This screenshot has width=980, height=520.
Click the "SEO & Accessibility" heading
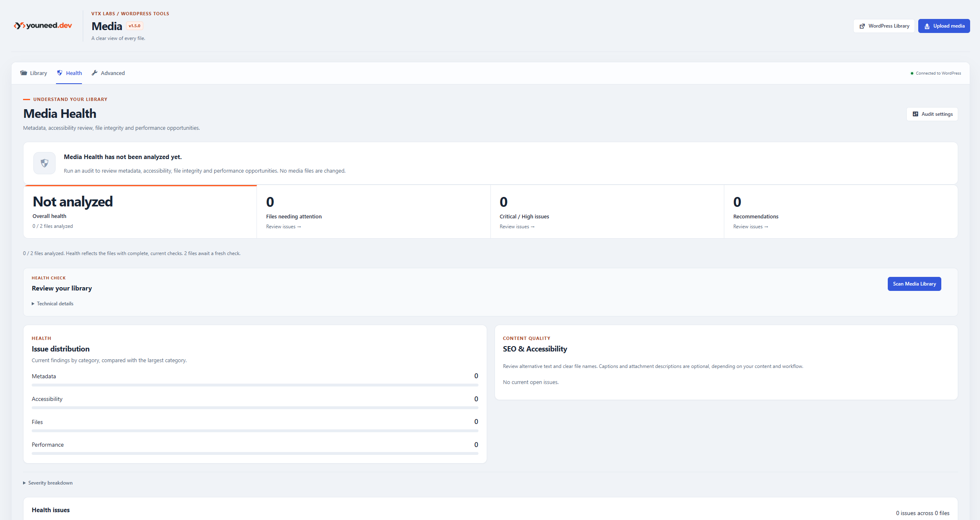point(535,349)
